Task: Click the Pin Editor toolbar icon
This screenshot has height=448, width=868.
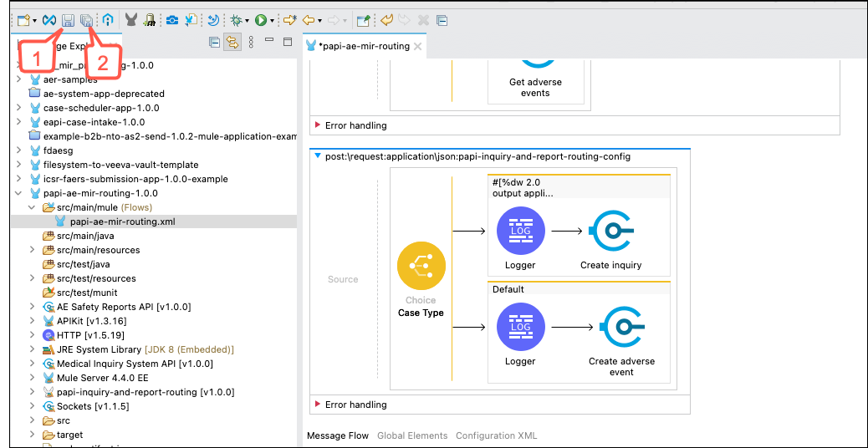Action: point(363,20)
